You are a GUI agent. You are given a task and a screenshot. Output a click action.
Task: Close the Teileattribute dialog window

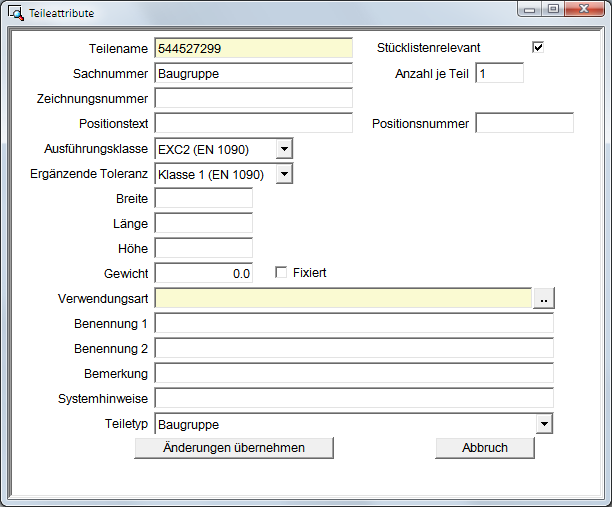pyautogui.click(x=581, y=8)
